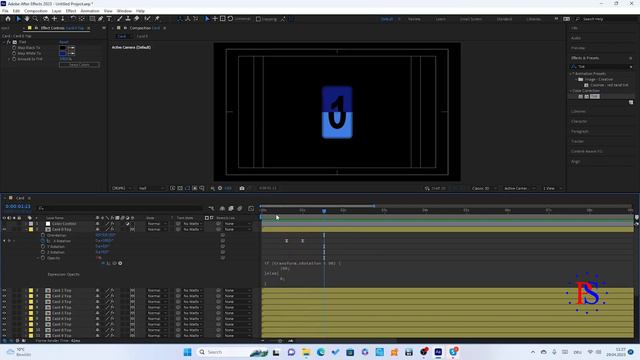The image size is (640, 360).
Task: Collapse the Card 0 Top layer properties
Action: pos(26,229)
